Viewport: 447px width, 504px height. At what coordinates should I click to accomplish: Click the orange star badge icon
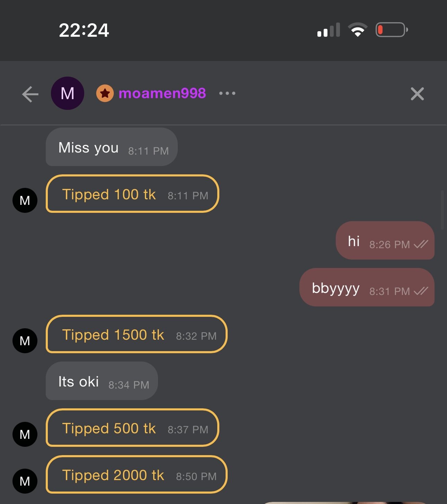point(105,93)
